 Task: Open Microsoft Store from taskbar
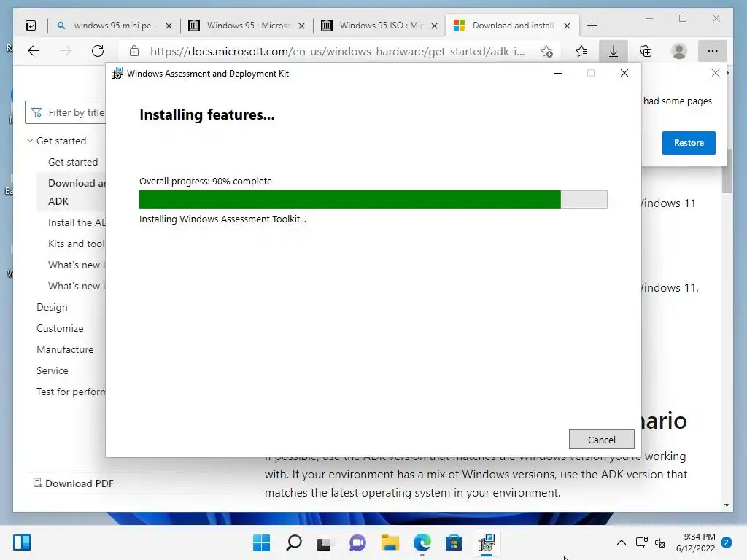tap(454, 542)
